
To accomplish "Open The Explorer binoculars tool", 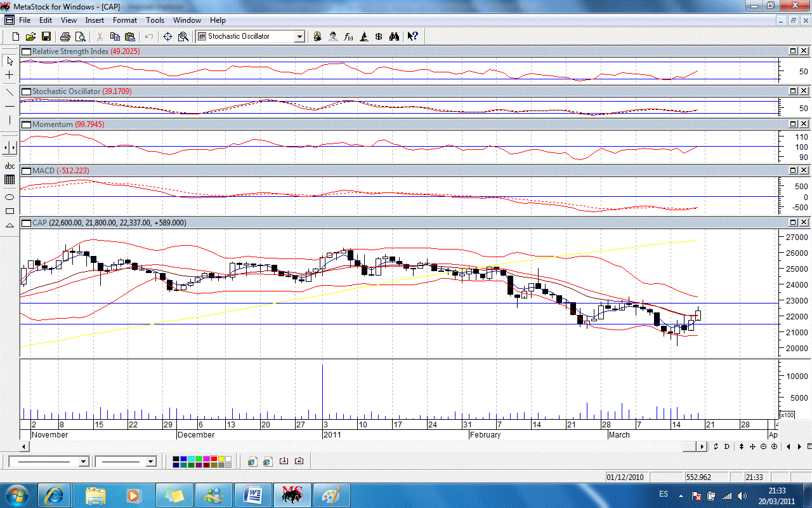I will tap(394, 37).
